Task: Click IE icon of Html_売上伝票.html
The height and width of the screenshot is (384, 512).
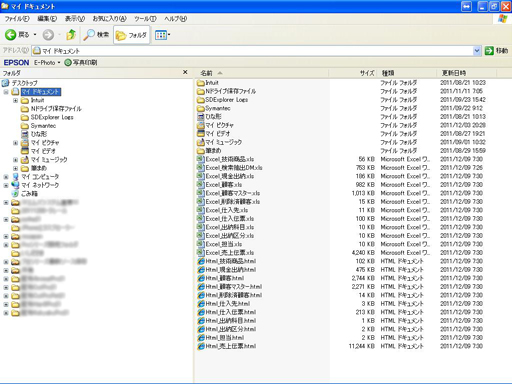Action: (201, 346)
